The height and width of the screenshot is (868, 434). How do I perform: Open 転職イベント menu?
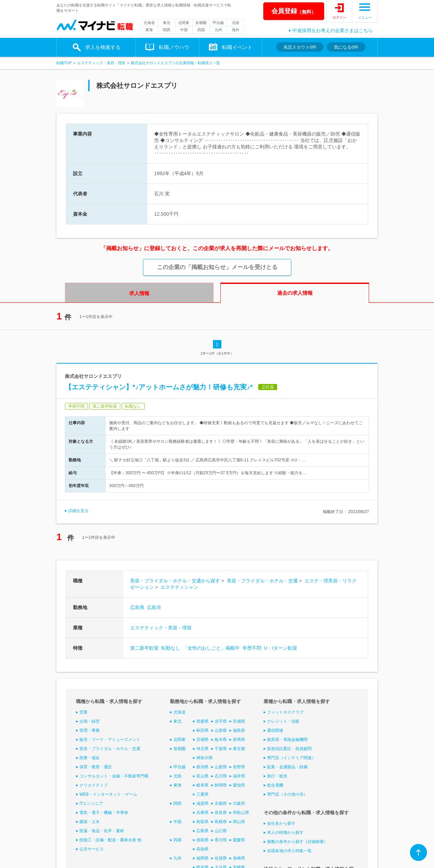(231, 47)
